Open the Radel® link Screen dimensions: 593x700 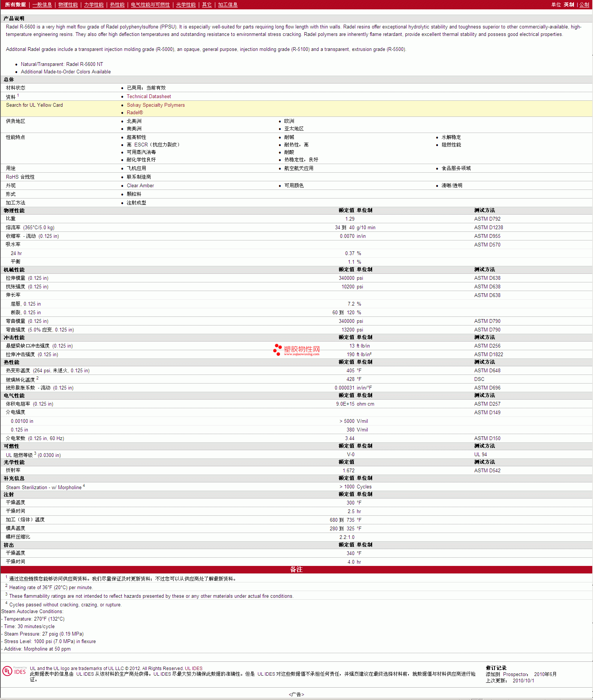[x=135, y=112]
